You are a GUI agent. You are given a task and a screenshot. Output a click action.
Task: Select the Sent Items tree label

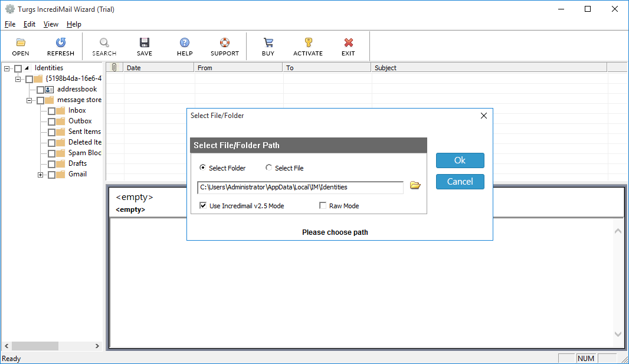pos(84,132)
